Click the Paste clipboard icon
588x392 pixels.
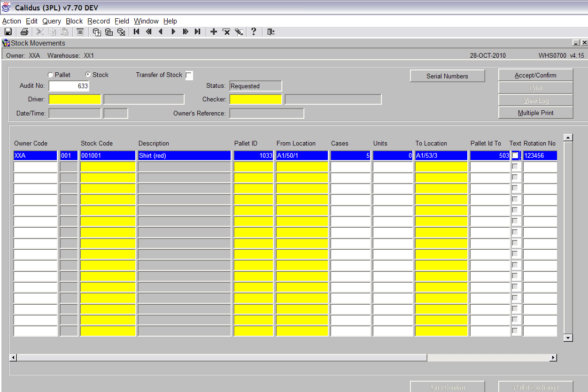[x=64, y=31]
